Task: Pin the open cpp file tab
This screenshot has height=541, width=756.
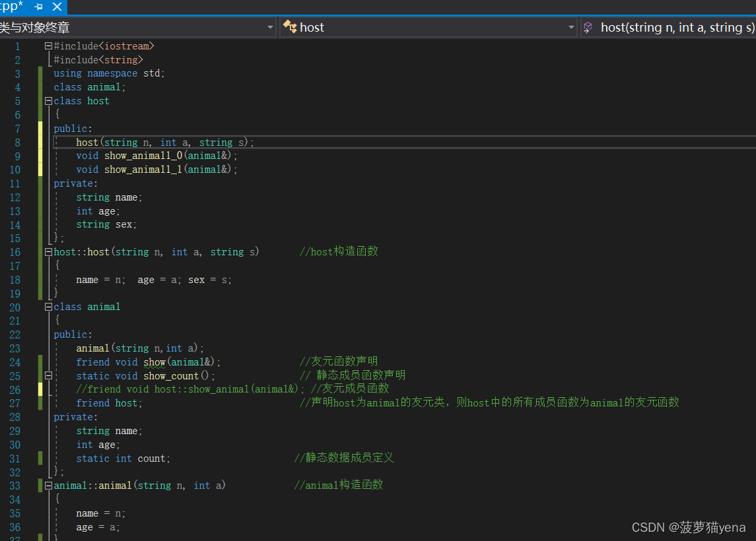Action: pos(38,7)
